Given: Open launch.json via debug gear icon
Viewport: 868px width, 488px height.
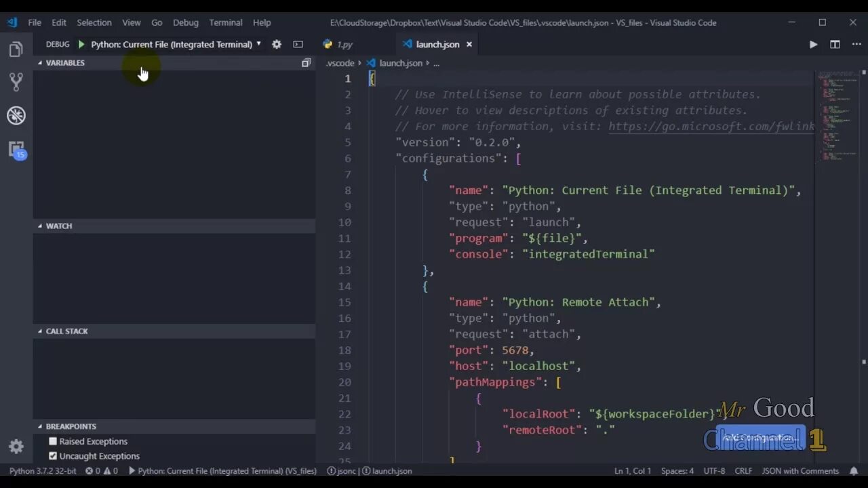Looking at the screenshot, I should point(277,44).
